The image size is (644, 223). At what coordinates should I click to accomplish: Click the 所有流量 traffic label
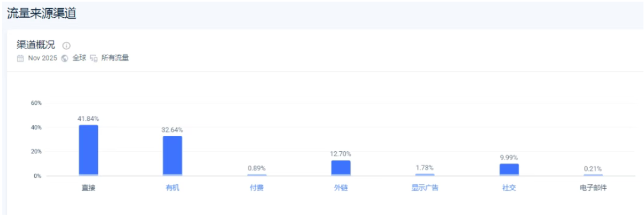[x=115, y=58]
